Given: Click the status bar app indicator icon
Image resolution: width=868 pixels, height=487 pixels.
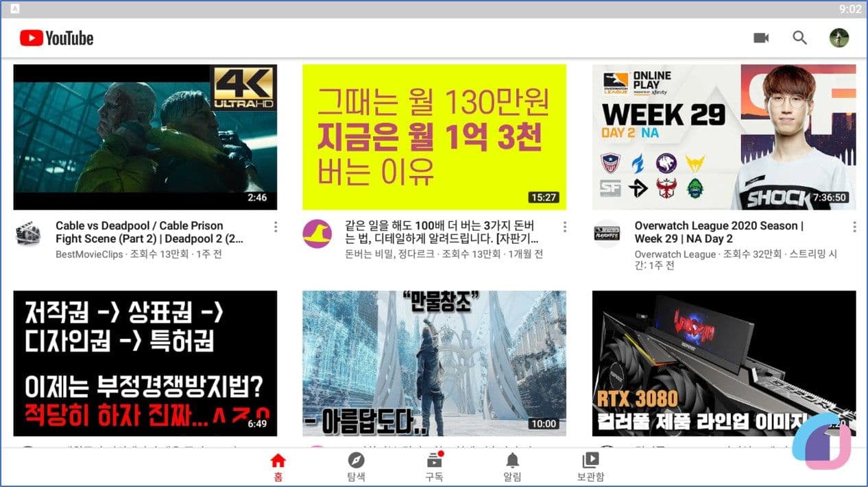Looking at the screenshot, I should click(x=15, y=9).
